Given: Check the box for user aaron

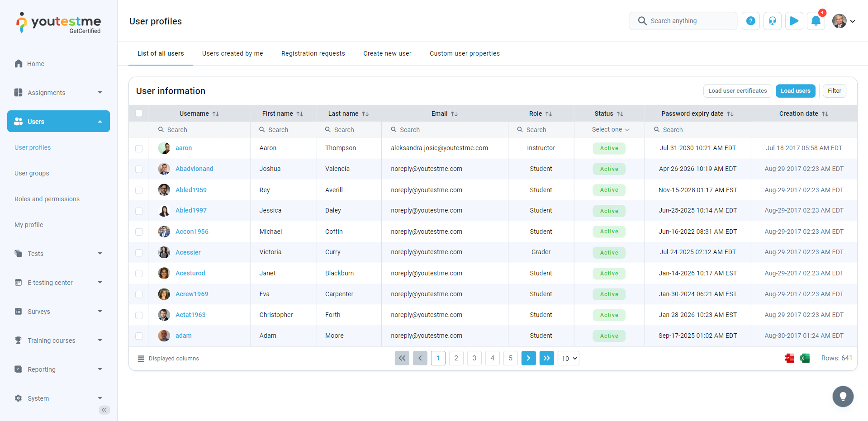Looking at the screenshot, I should 139,148.
